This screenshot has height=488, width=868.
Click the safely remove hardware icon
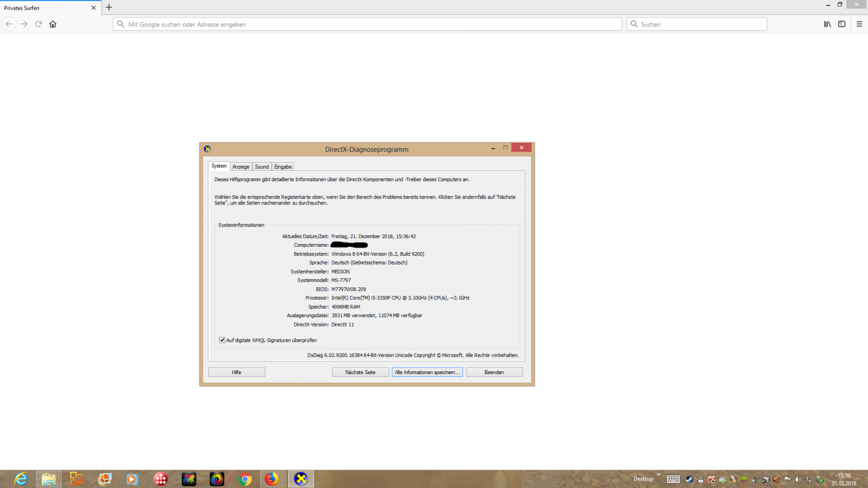click(820, 479)
